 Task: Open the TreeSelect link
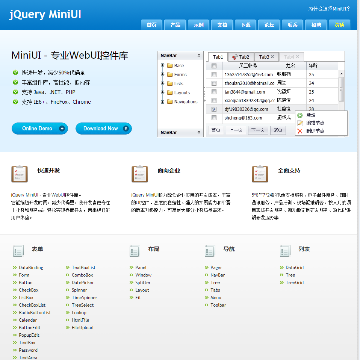point(83,305)
